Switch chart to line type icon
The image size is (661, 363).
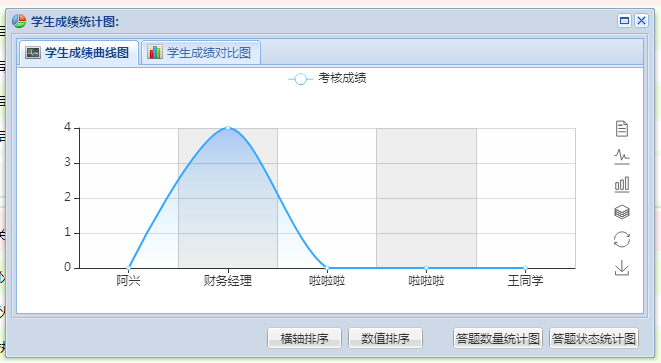622,156
